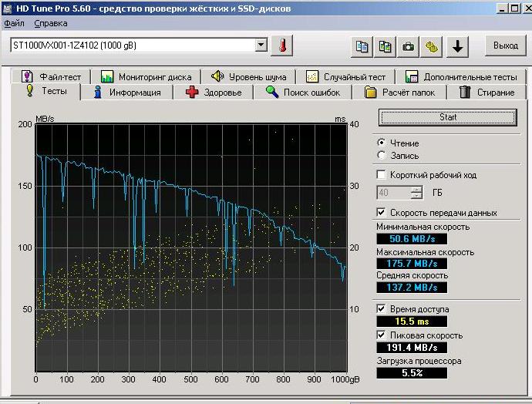Open the Уровень шума tab
The height and width of the screenshot is (404, 532).
(248, 76)
